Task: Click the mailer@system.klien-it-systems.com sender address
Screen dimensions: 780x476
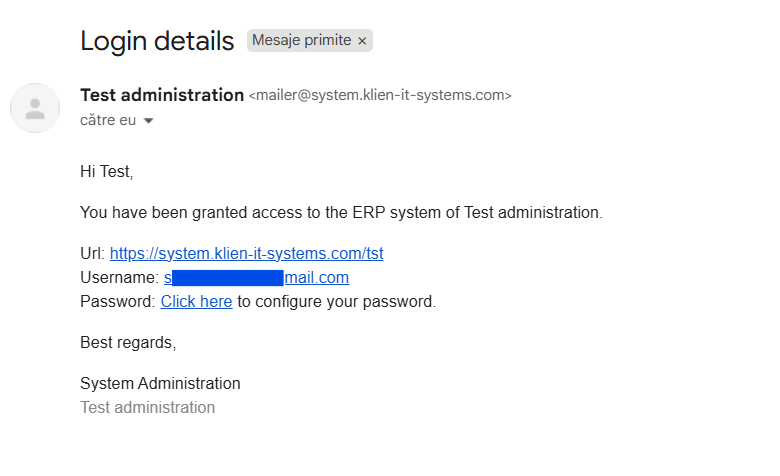Action: (x=380, y=95)
